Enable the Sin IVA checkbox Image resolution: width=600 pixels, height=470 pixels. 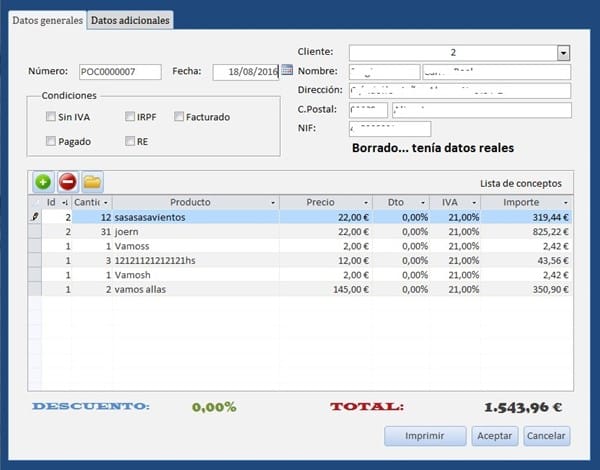(x=51, y=117)
